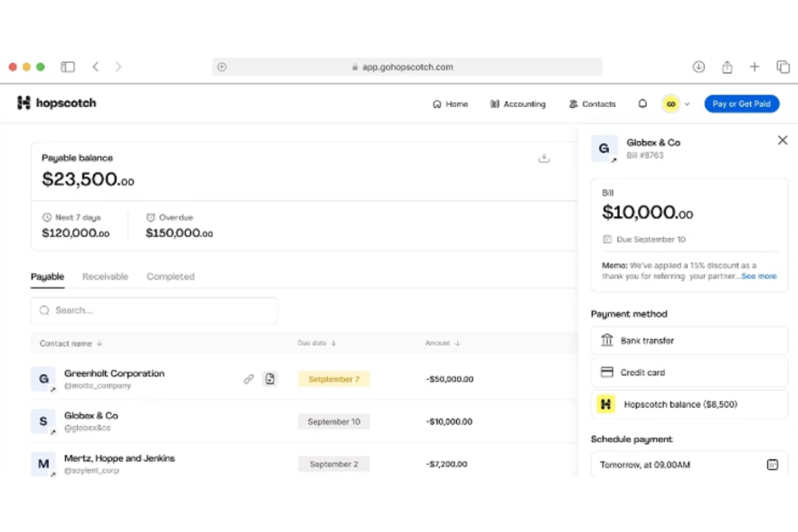This screenshot has width=798, height=532.
Task: Switch to the Receivable tab
Action: [105, 277]
